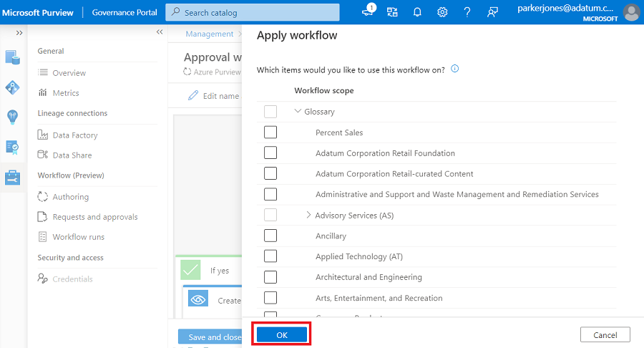Click the Architectural and Engineering term label

coord(369,277)
